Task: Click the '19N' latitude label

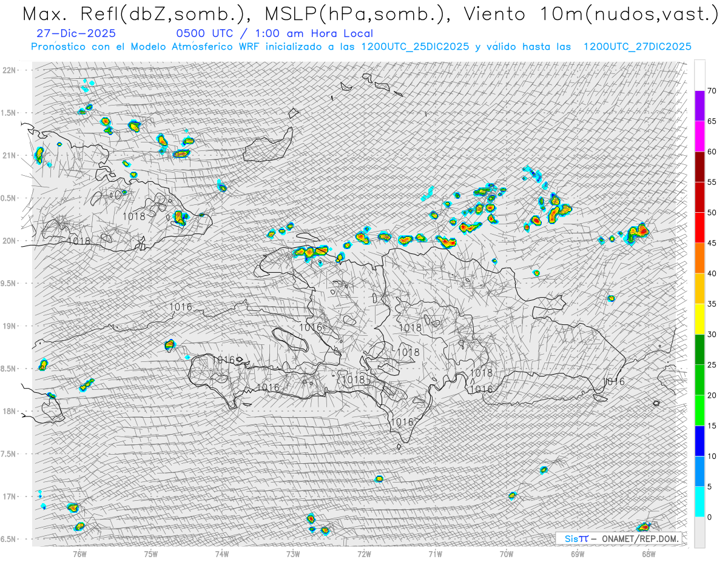Action: tap(9, 326)
